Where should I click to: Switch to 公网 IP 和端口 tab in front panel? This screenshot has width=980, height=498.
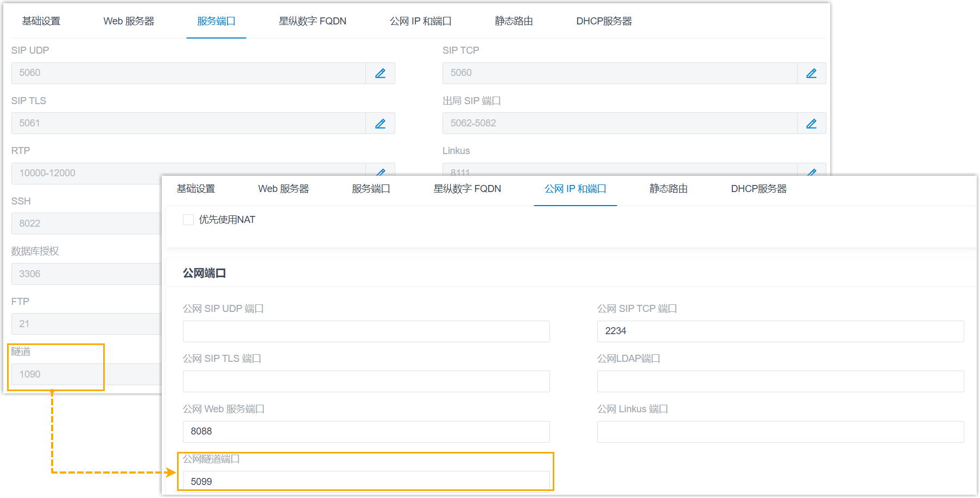pyautogui.click(x=575, y=189)
